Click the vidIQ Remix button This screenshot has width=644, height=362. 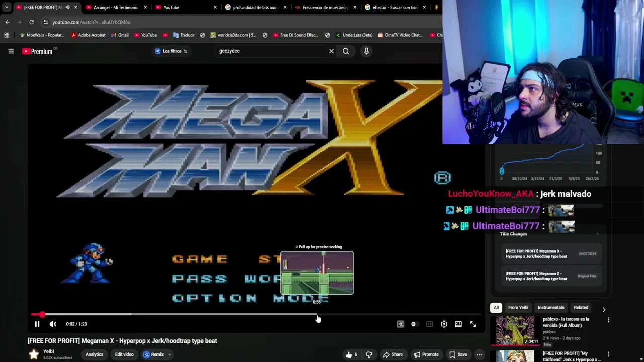click(153, 354)
